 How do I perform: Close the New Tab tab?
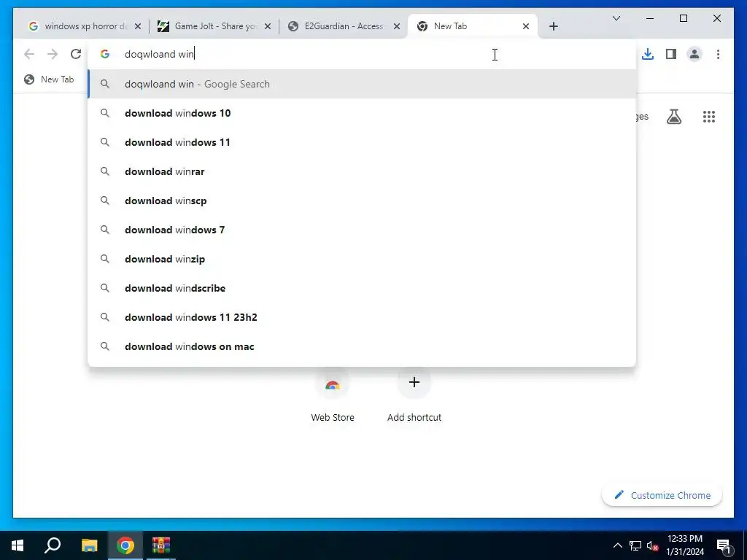526,26
